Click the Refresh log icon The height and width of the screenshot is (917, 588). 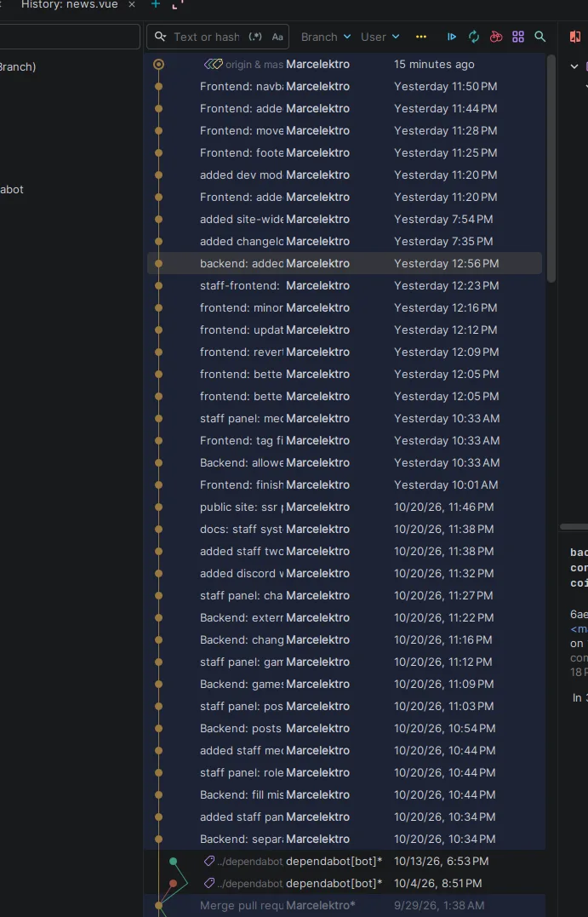474,37
